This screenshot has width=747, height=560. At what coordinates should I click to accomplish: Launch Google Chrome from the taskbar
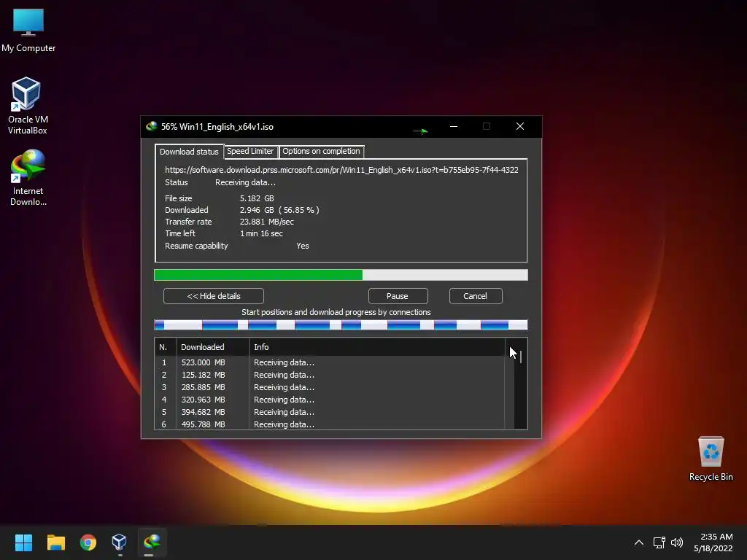(x=88, y=542)
